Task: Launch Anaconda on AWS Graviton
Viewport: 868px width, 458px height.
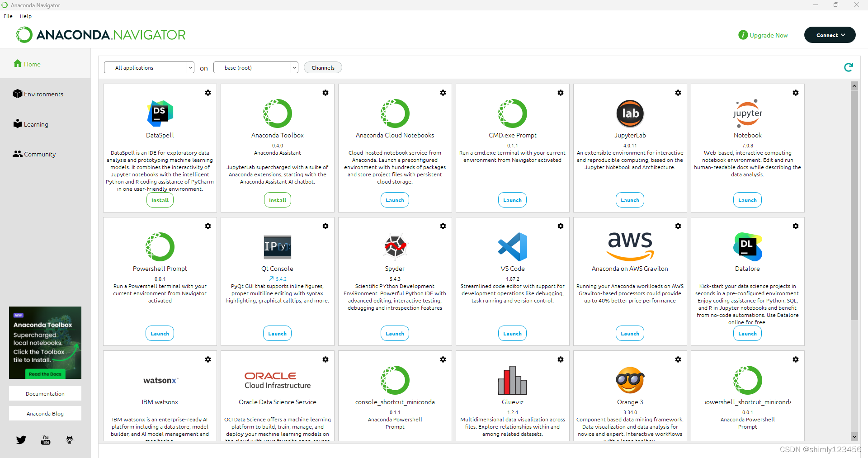Action: click(x=630, y=334)
